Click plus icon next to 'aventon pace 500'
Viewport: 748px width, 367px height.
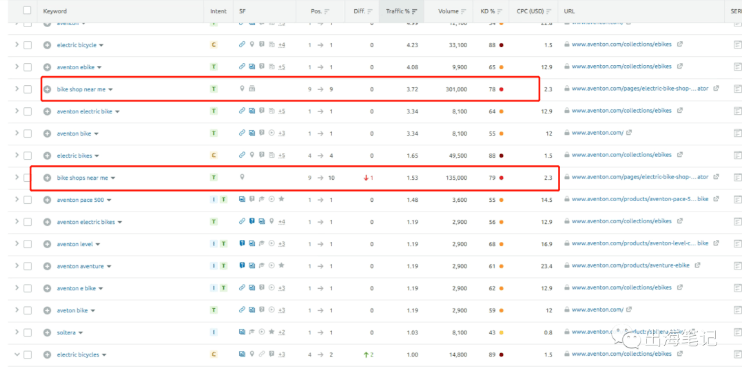pos(47,200)
